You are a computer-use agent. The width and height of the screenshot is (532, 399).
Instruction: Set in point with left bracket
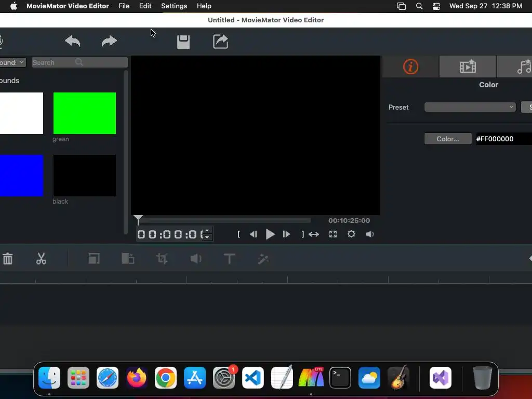pos(239,234)
